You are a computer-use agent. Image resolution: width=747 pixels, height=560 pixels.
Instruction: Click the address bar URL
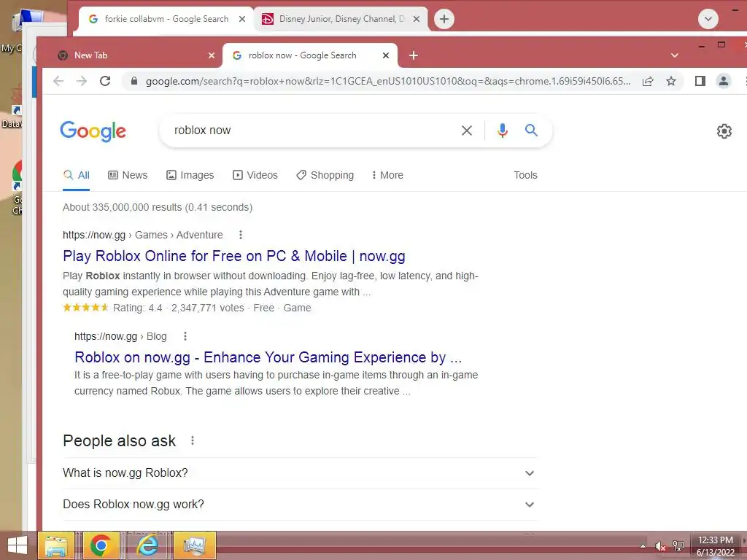click(x=388, y=82)
